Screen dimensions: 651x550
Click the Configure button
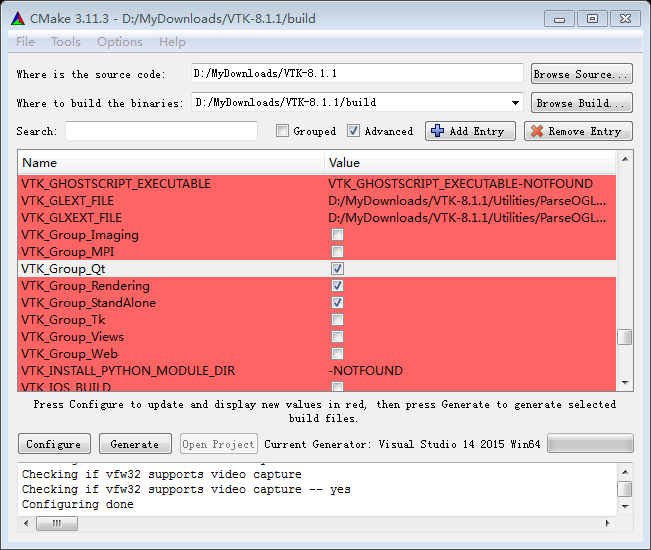(x=54, y=444)
